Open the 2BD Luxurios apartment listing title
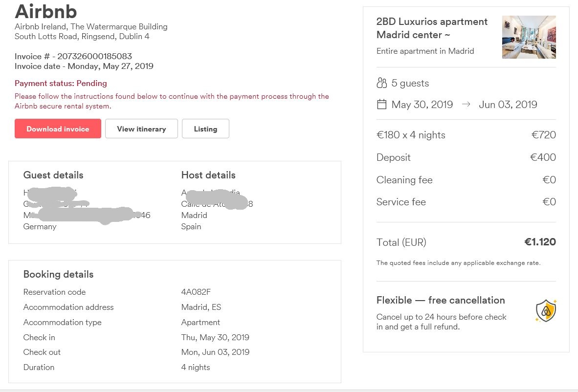 tap(432, 28)
